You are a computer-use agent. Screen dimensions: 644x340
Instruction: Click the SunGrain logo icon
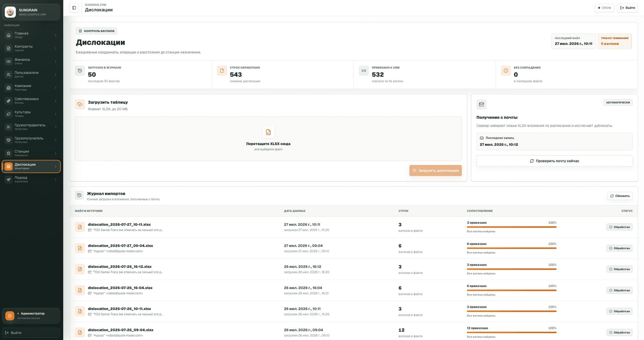coord(10,12)
